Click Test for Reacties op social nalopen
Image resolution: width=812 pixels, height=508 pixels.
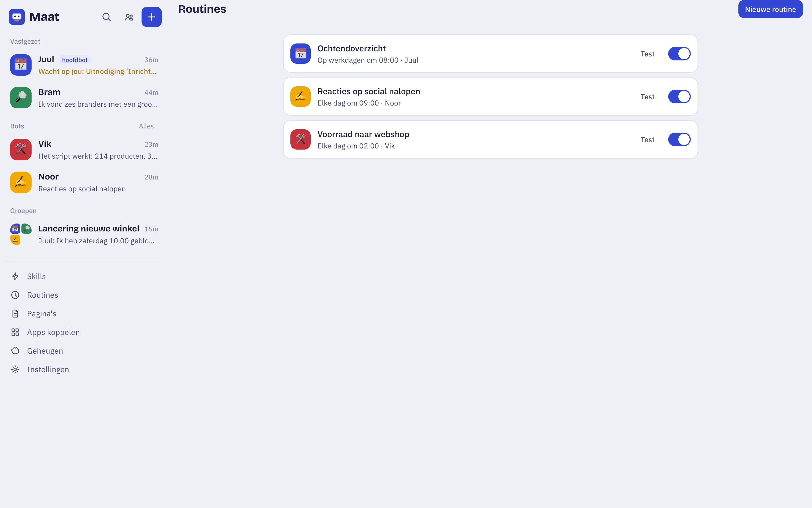click(x=647, y=97)
